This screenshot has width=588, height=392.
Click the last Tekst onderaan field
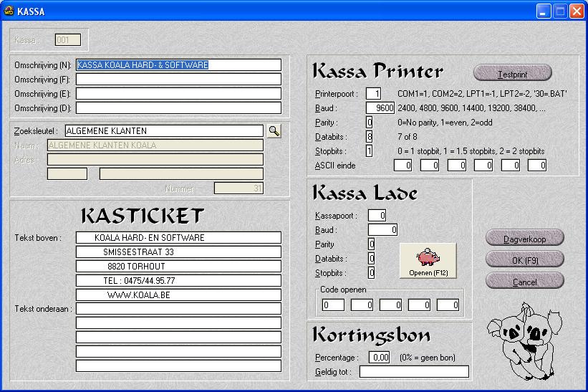point(178,365)
